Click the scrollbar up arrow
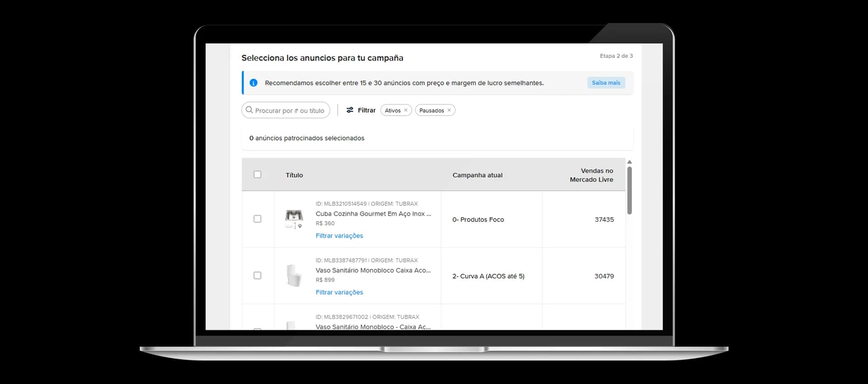This screenshot has width=868, height=384. (629, 162)
